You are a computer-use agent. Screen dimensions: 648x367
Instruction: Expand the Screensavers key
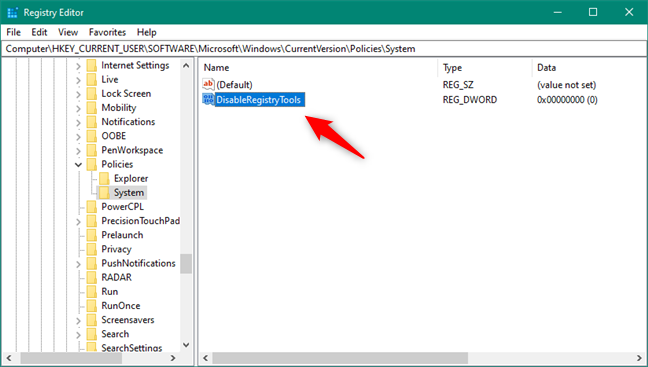pyautogui.click(x=79, y=320)
